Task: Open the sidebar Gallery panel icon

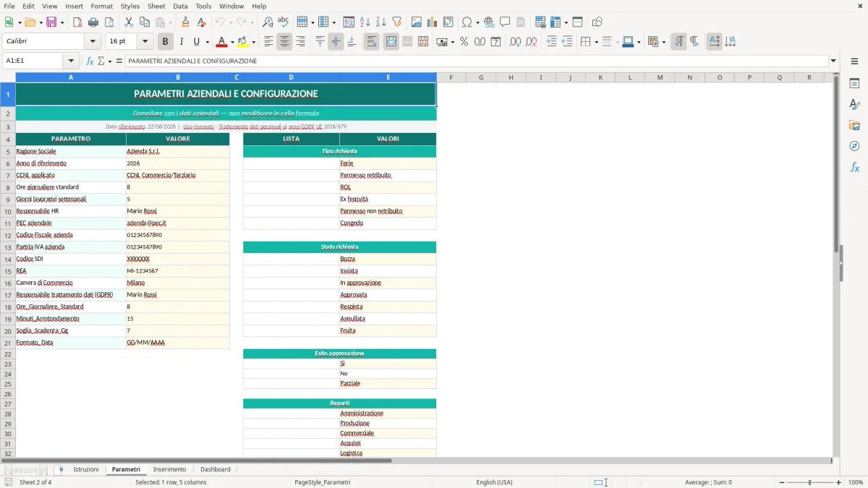Action: pyautogui.click(x=854, y=125)
